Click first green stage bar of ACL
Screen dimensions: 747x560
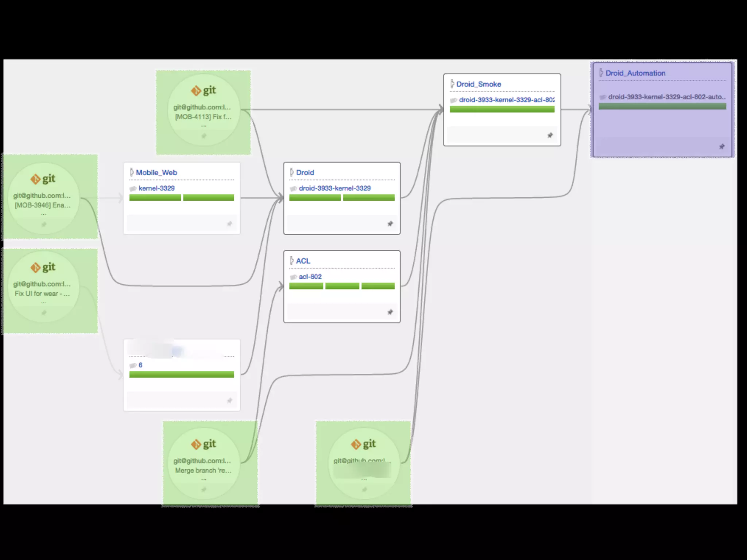306,286
